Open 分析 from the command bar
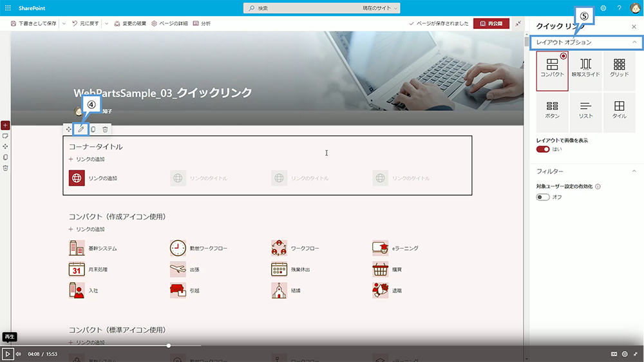Screen dimensions: 644x362 (x=202, y=24)
